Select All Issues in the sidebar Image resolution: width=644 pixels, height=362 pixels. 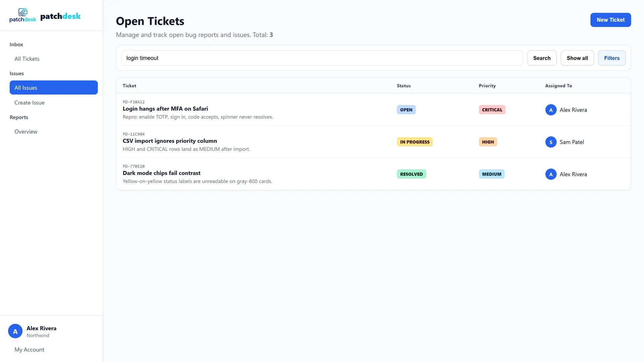tap(54, 87)
